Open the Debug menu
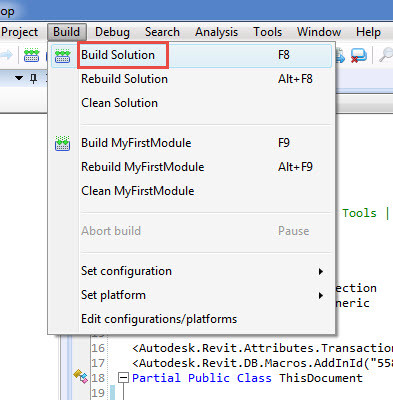This screenshot has height=400, width=393. pyautogui.click(x=112, y=32)
